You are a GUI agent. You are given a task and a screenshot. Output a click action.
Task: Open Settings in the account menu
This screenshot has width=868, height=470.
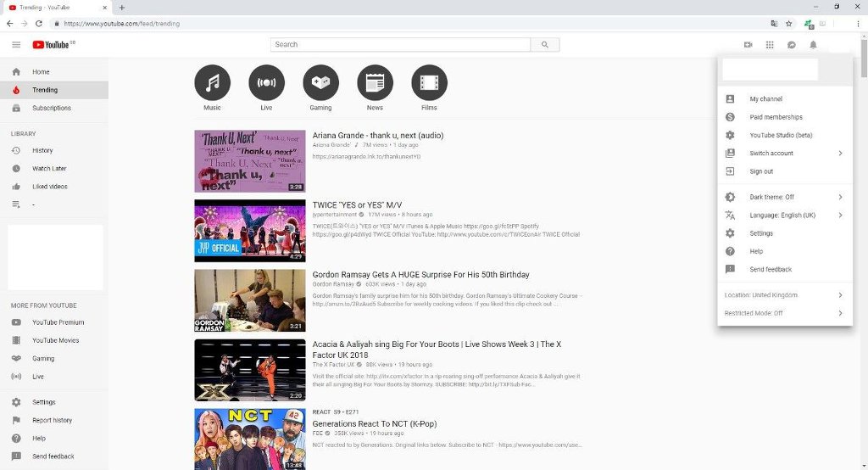785,233
